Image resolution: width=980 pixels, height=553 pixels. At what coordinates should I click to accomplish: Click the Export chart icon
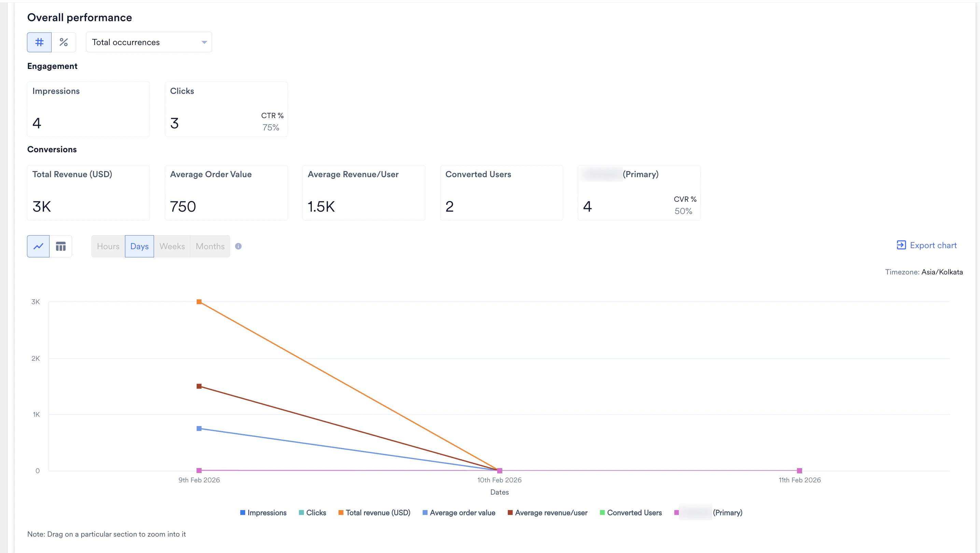pos(901,245)
